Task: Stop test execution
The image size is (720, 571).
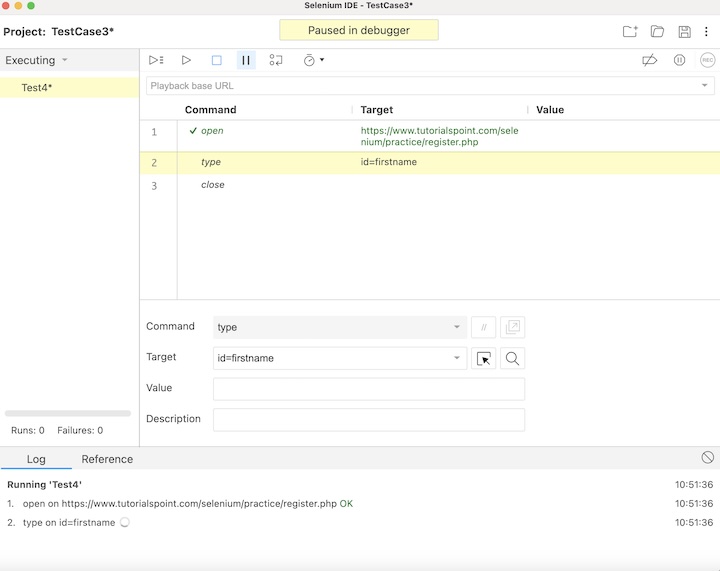Action: click(216, 60)
